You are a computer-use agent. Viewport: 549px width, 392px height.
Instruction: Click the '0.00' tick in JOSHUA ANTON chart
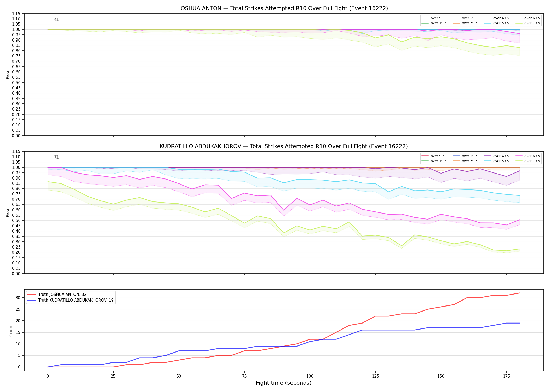pyautogui.click(x=16, y=136)
